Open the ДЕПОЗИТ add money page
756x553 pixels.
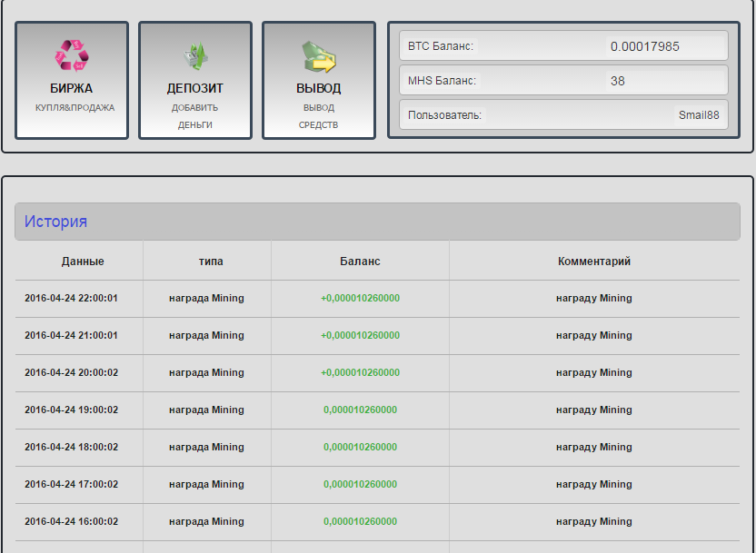click(x=194, y=89)
